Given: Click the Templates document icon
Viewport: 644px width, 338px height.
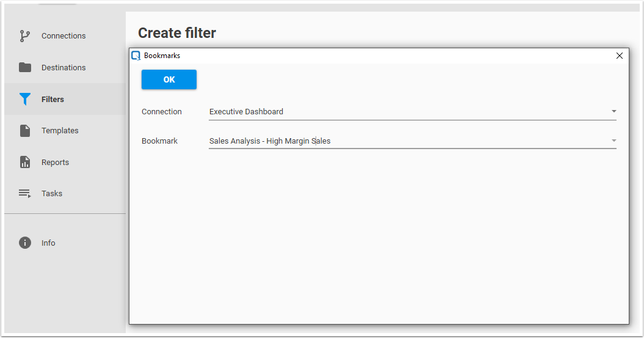Looking at the screenshot, I should point(25,131).
